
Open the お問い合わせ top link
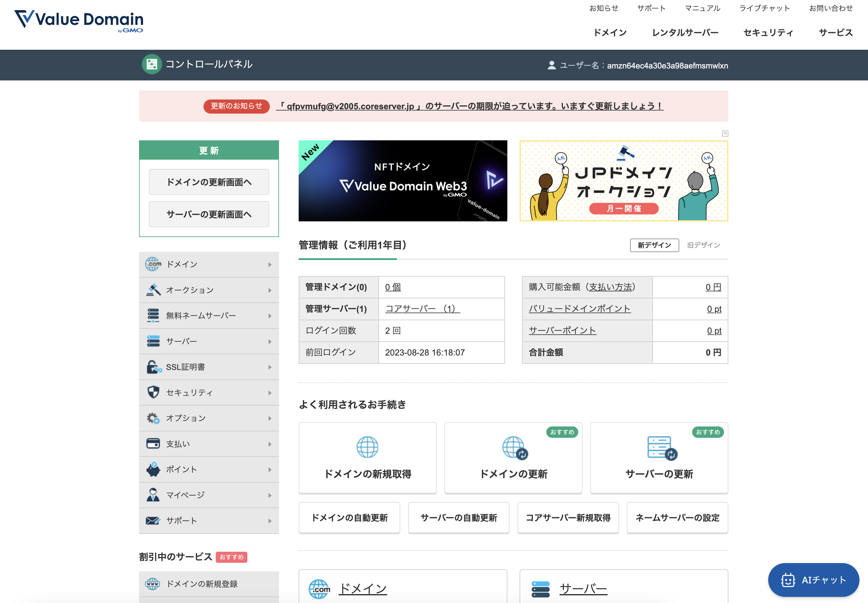click(831, 8)
